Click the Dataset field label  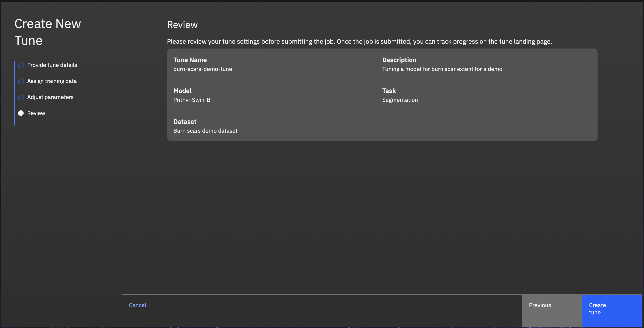[x=185, y=122]
